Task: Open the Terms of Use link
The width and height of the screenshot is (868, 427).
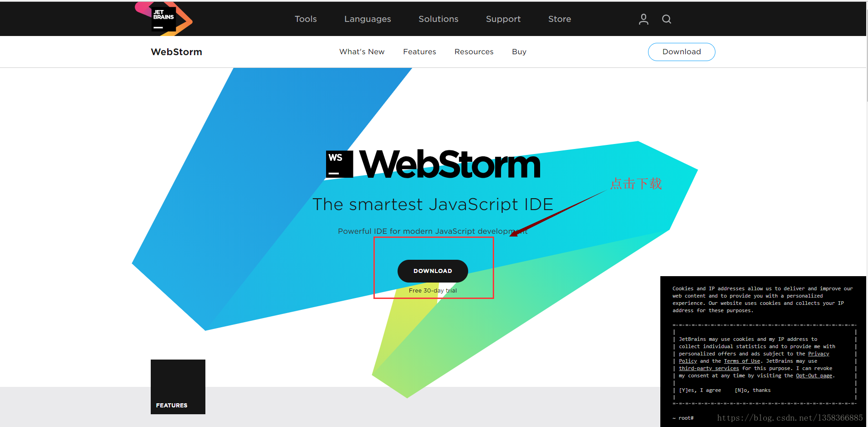Action: (x=742, y=361)
